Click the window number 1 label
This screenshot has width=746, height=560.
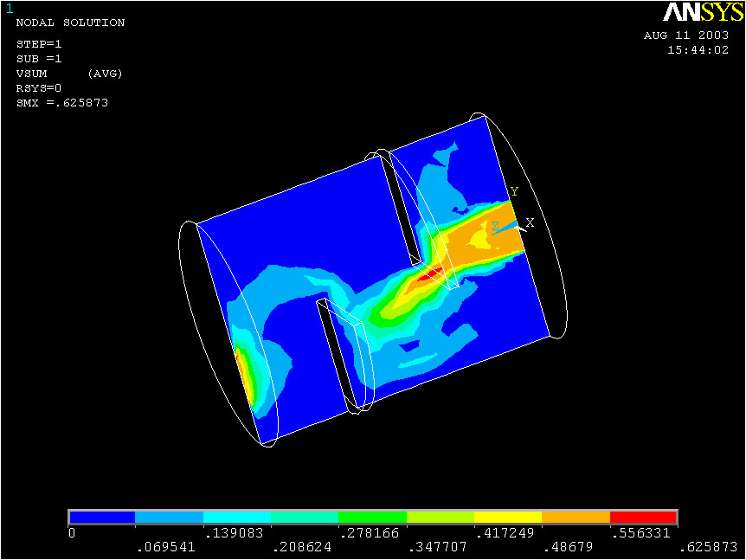pyautogui.click(x=10, y=9)
